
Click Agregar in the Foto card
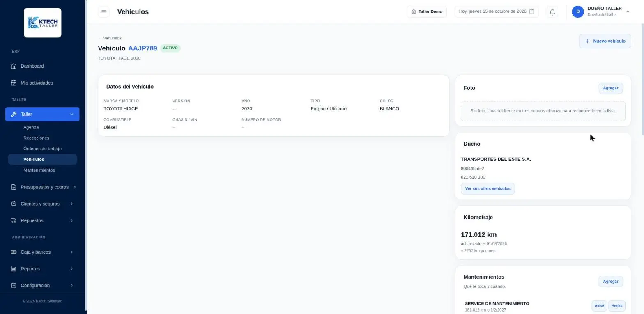click(611, 88)
